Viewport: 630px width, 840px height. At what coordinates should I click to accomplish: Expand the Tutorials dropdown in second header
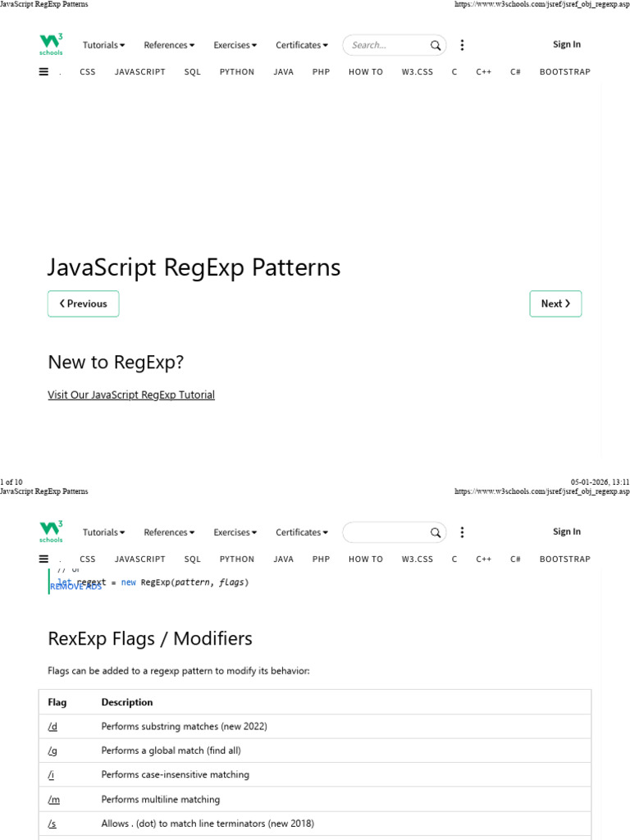click(x=103, y=532)
